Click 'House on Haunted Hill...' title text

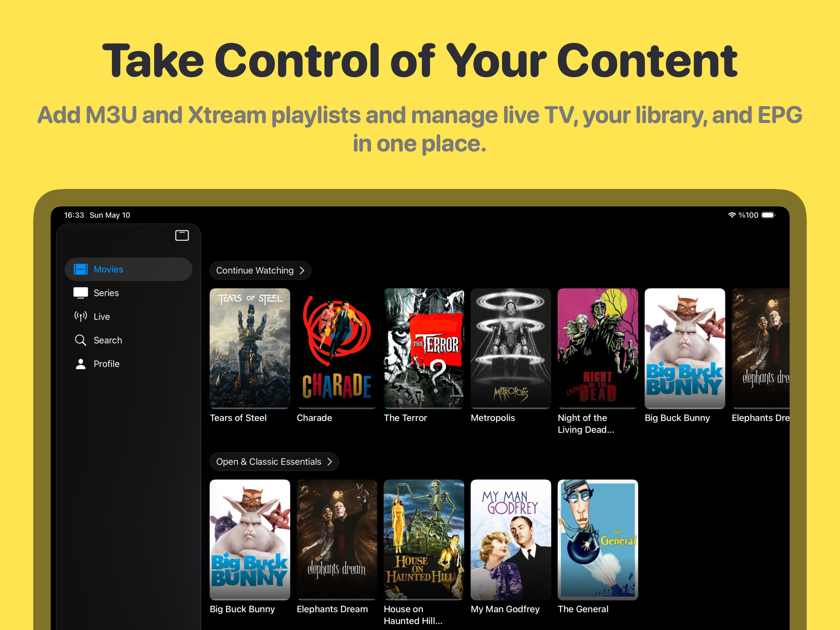click(x=413, y=615)
